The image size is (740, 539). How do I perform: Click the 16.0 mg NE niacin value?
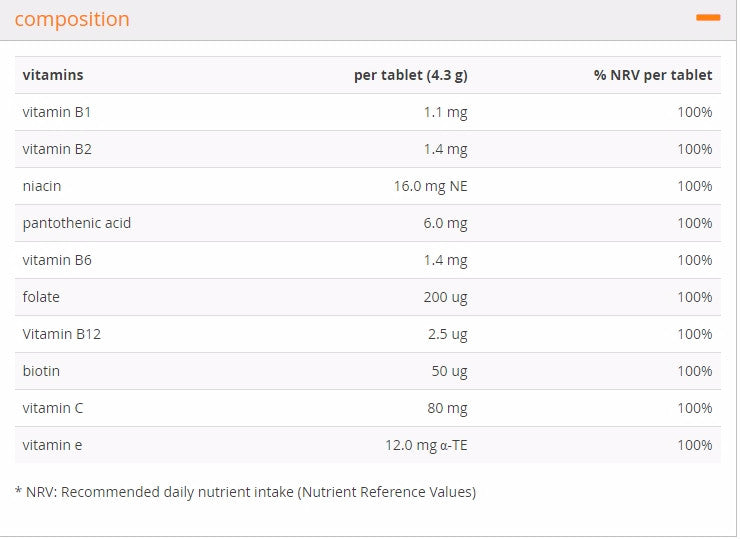(x=430, y=186)
